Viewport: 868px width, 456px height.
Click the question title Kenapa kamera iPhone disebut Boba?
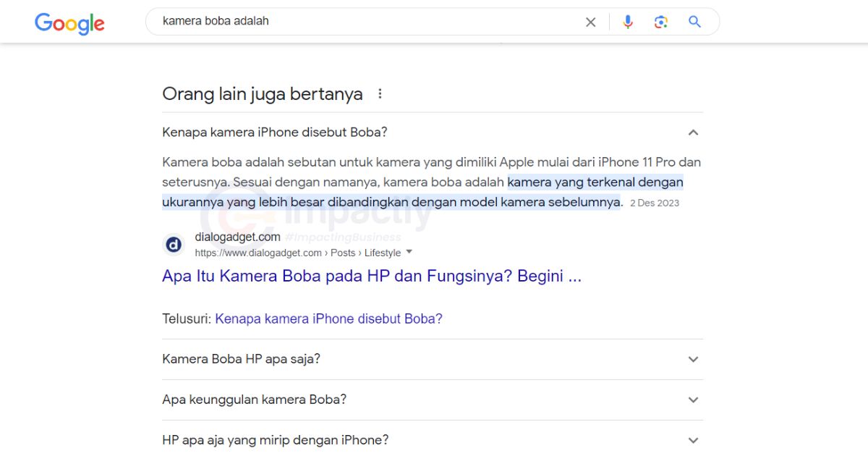click(275, 132)
